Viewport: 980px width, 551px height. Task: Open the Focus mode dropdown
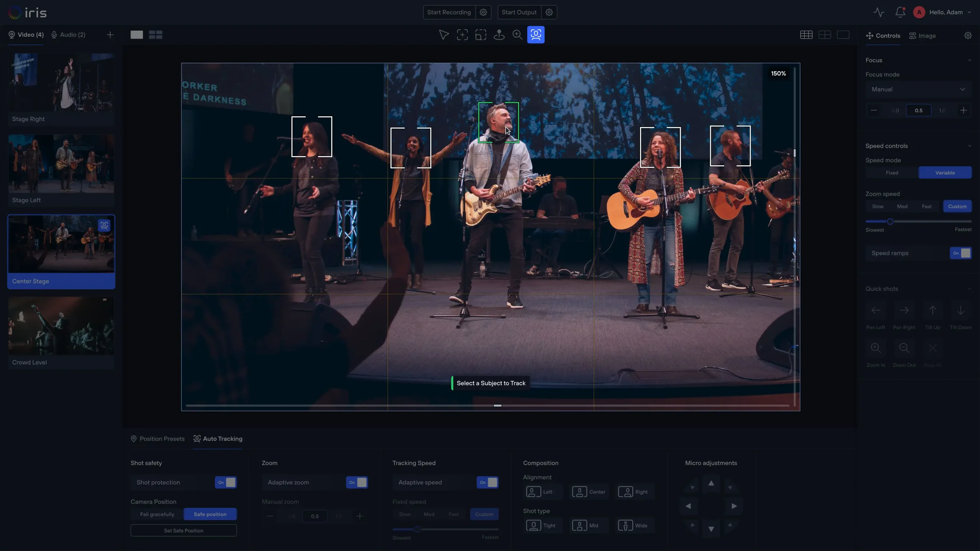[918, 89]
